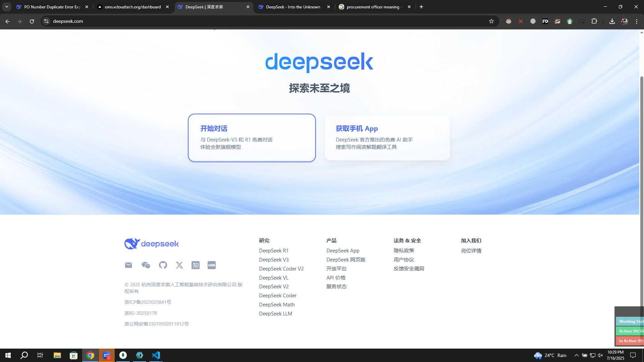The width and height of the screenshot is (644, 362).
Task: Open the taskbar clock showing 10:29 PM
Action: (x=615, y=355)
